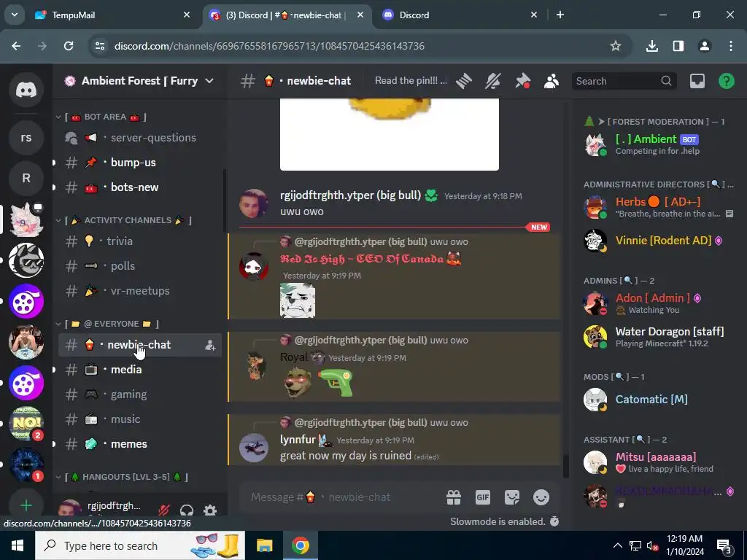Collapse the HANGOUTS [LVL 3-5] category

(x=122, y=477)
